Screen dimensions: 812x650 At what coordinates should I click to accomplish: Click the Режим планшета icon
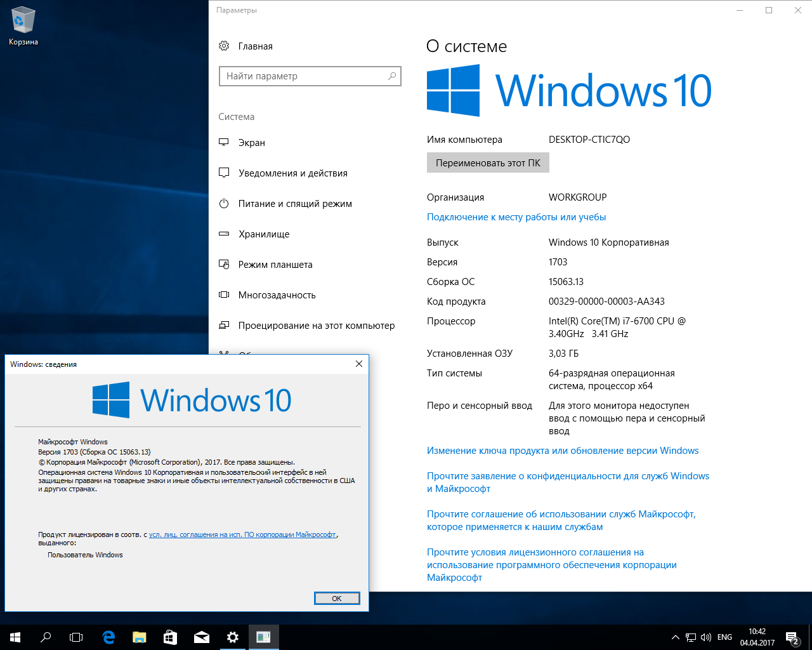224,264
